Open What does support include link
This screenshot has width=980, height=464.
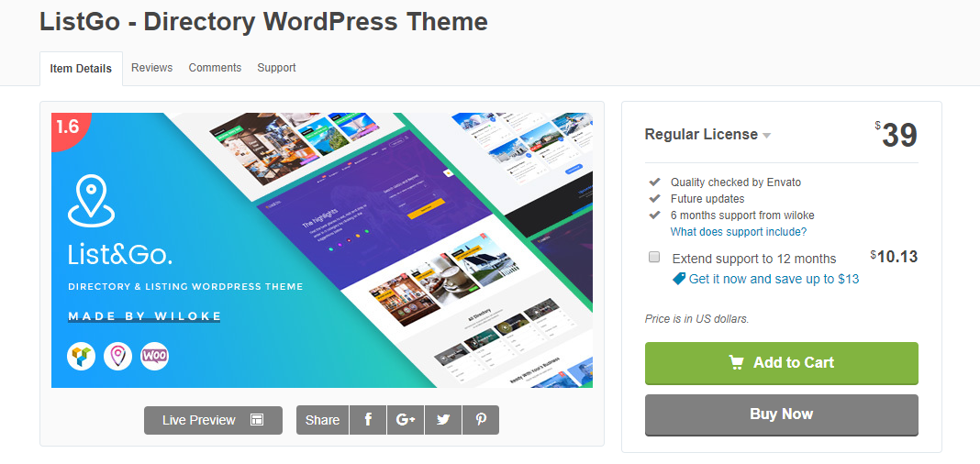(x=738, y=232)
